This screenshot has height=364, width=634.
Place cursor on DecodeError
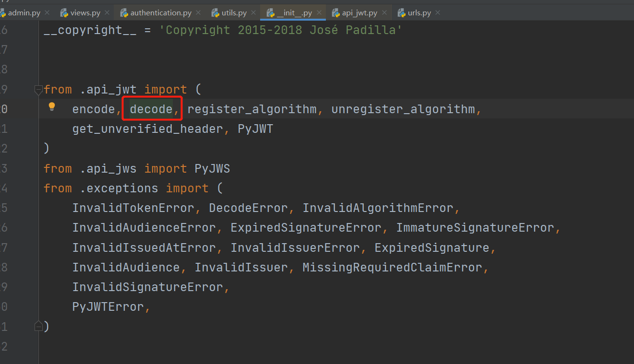pos(248,208)
